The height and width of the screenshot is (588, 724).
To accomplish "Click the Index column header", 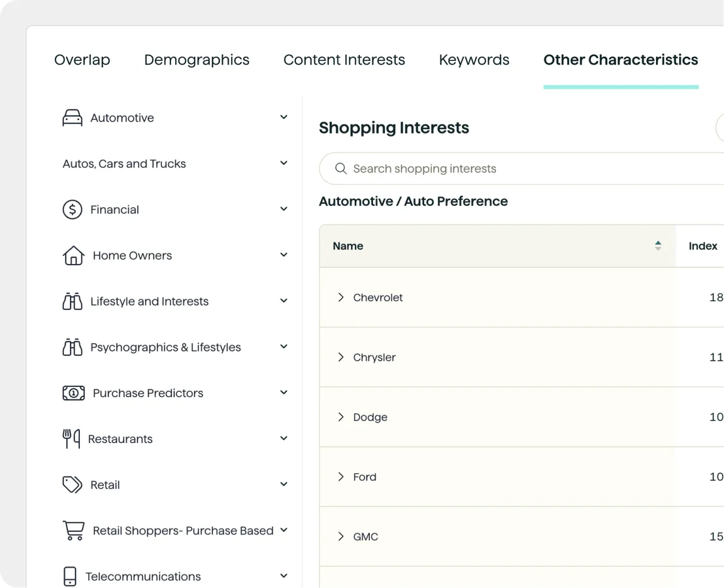I will (702, 246).
